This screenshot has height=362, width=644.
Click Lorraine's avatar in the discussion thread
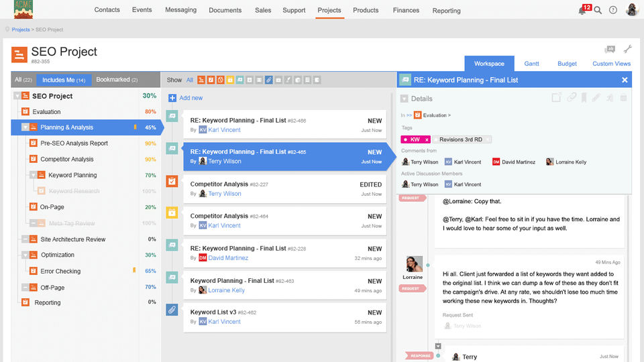(415, 264)
